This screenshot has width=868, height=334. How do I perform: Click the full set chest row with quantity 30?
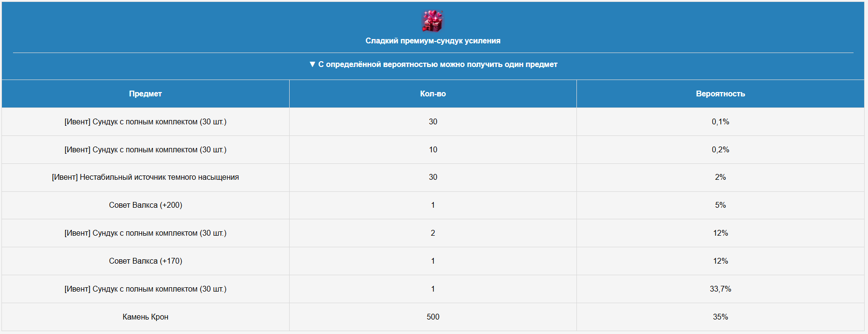click(x=433, y=122)
